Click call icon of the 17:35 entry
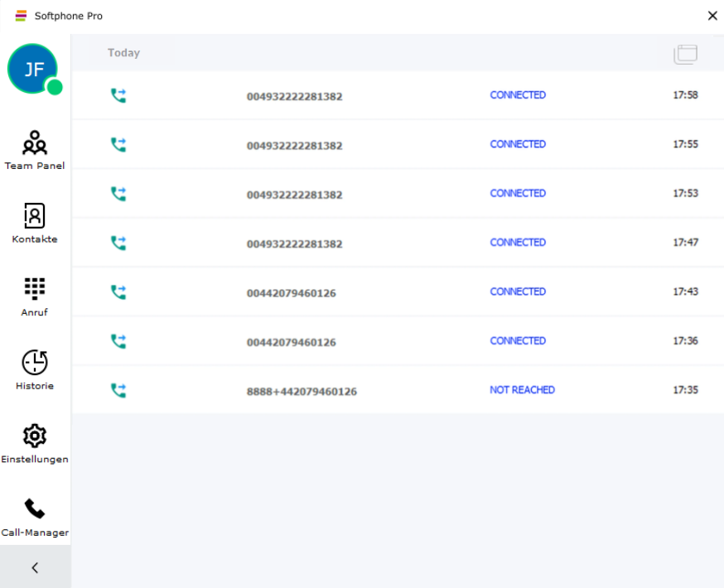Image resolution: width=724 pixels, height=588 pixels. (x=118, y=391)
